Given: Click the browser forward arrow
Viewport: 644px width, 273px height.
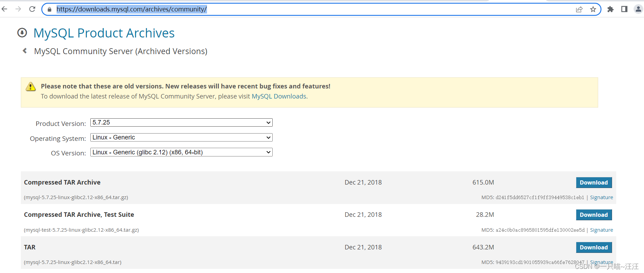Looking at the screenshot, I should 18,9.
